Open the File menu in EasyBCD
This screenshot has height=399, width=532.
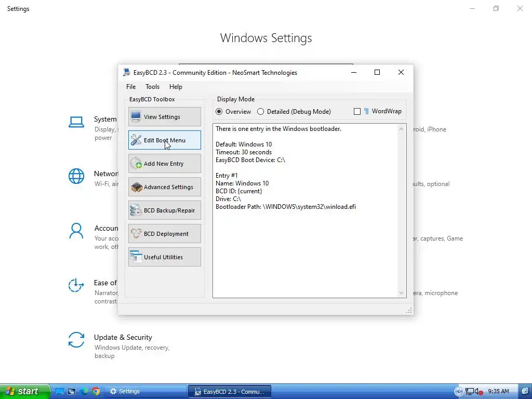point(131,87)
